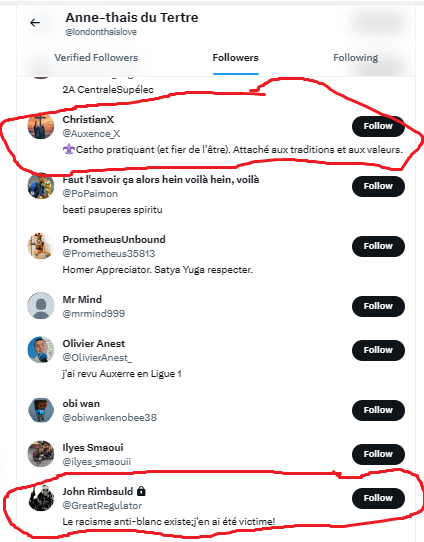424x542 pixels.
Task: Click Ilyes Smaoui's profile picture
Action: (41, 454)
